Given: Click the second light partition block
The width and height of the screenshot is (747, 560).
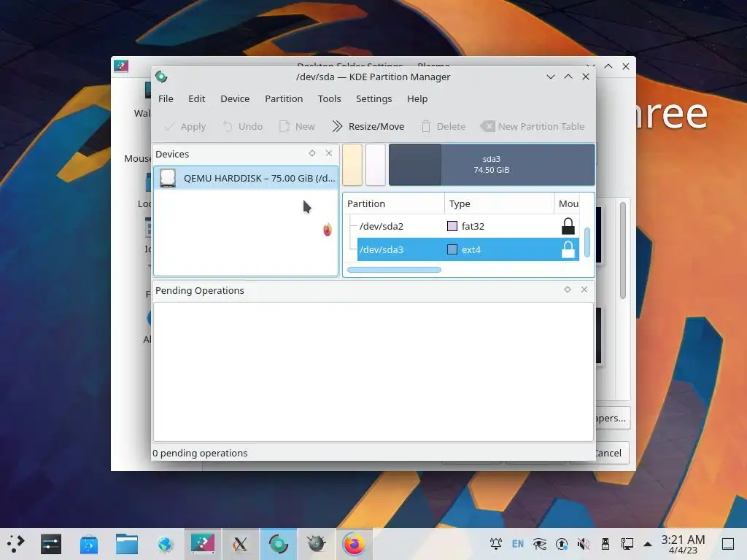Looking at the screenshot, I should click(x=376, y=165).
